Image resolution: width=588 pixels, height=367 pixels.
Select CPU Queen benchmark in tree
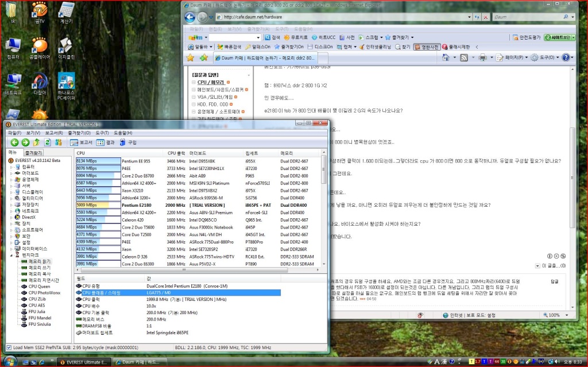pos(39,287)
